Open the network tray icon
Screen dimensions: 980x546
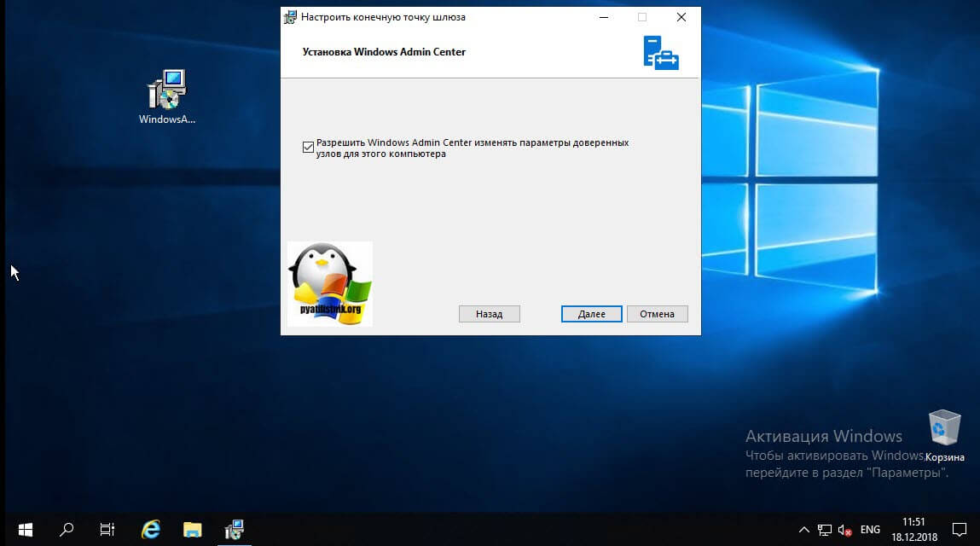[x=825, y=531]
